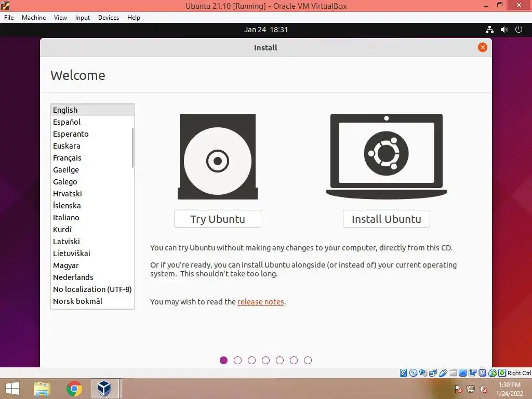Click the CD disc image above Try Ubuntu
Viewport: 532px width, 399px height.
pos(218,156)
